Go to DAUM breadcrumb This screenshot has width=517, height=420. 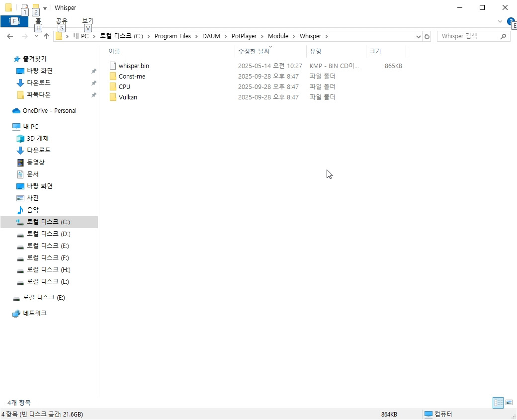pos(211,36)
